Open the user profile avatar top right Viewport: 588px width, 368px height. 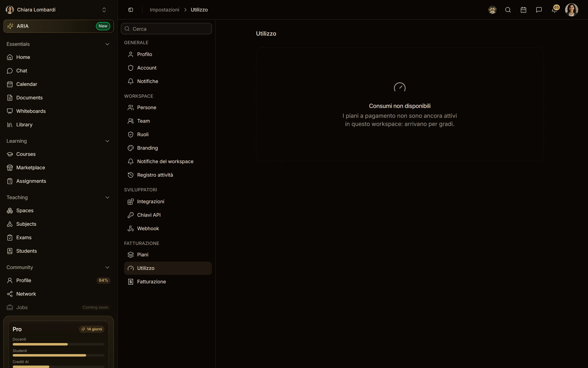[x=571, y=10]
